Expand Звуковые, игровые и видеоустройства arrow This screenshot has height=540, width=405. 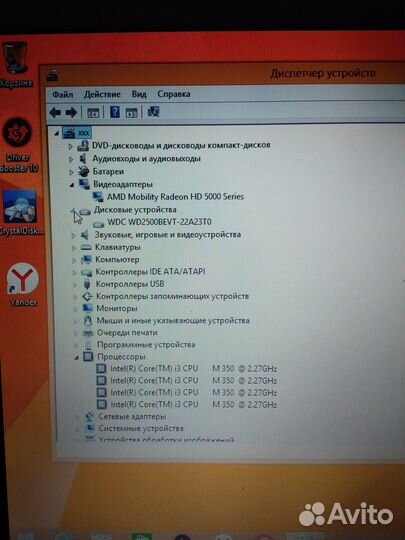pos(73,236)
